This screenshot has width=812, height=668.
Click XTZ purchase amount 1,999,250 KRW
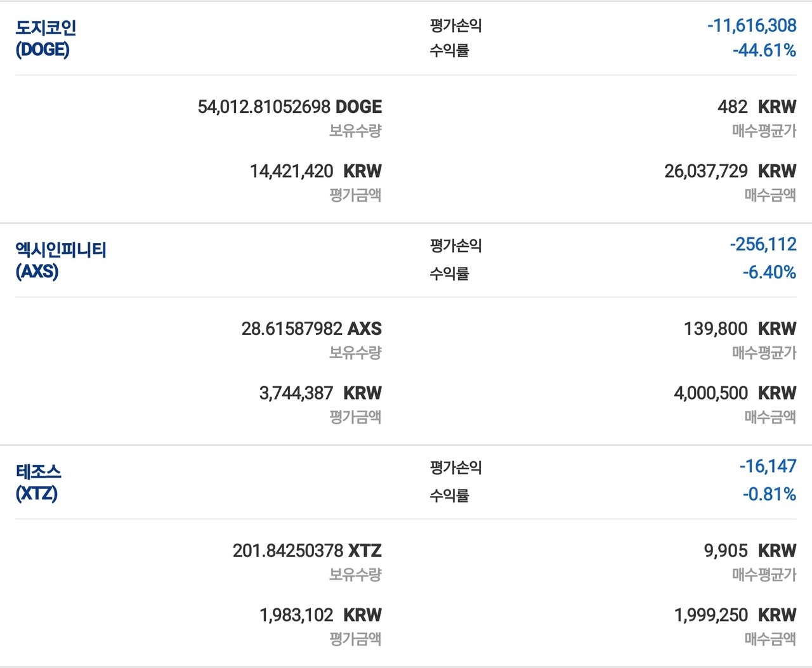735,615
